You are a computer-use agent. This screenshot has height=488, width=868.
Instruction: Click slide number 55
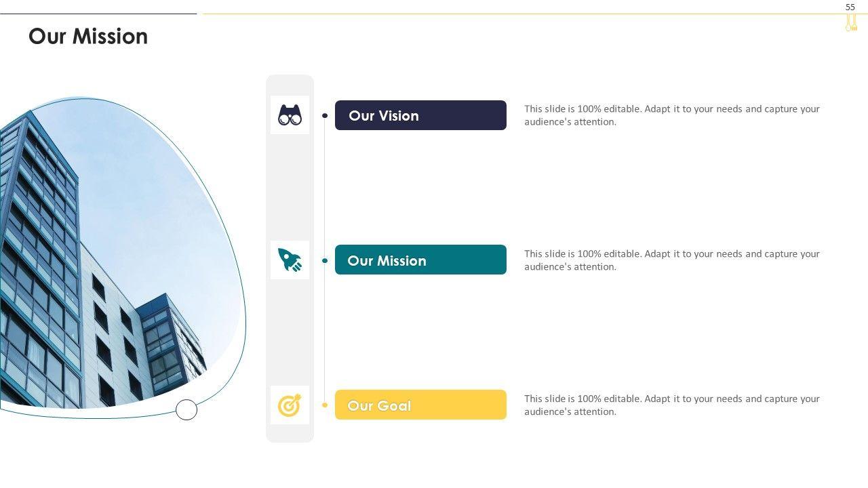(x=850, y=7)
